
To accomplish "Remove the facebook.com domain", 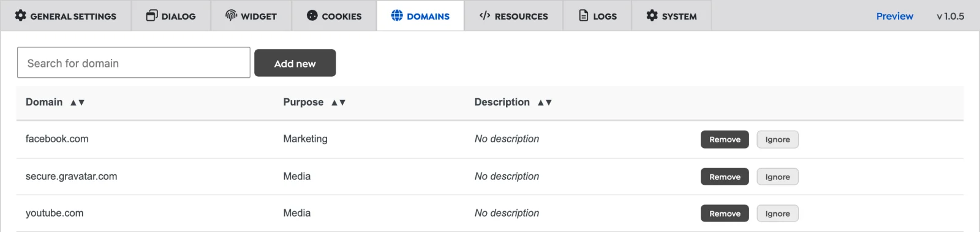I will point(725,139).
